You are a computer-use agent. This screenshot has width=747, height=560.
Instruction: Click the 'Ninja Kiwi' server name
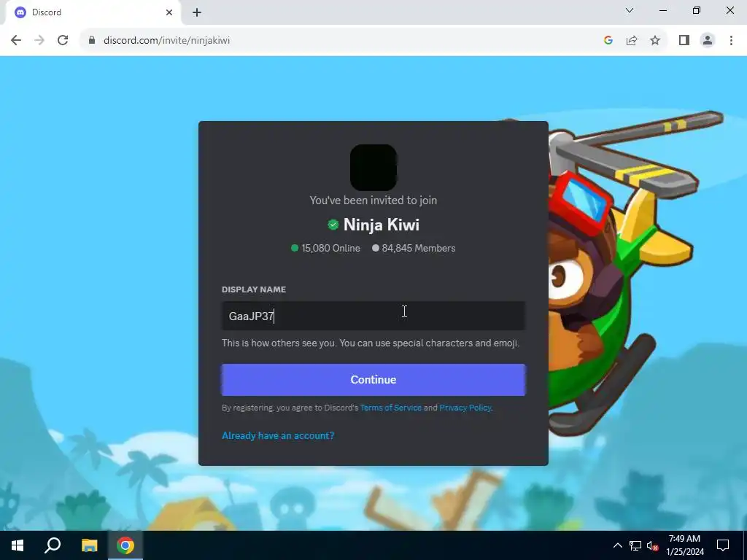381,225
